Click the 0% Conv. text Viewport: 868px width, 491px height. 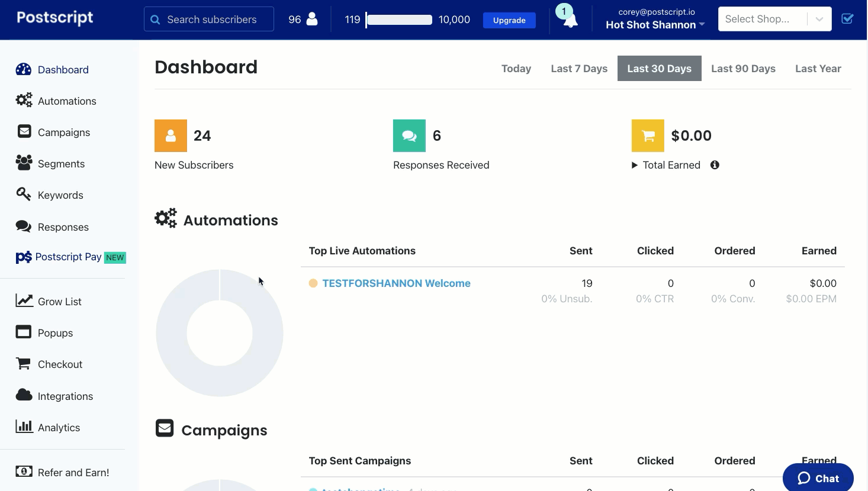733,299
